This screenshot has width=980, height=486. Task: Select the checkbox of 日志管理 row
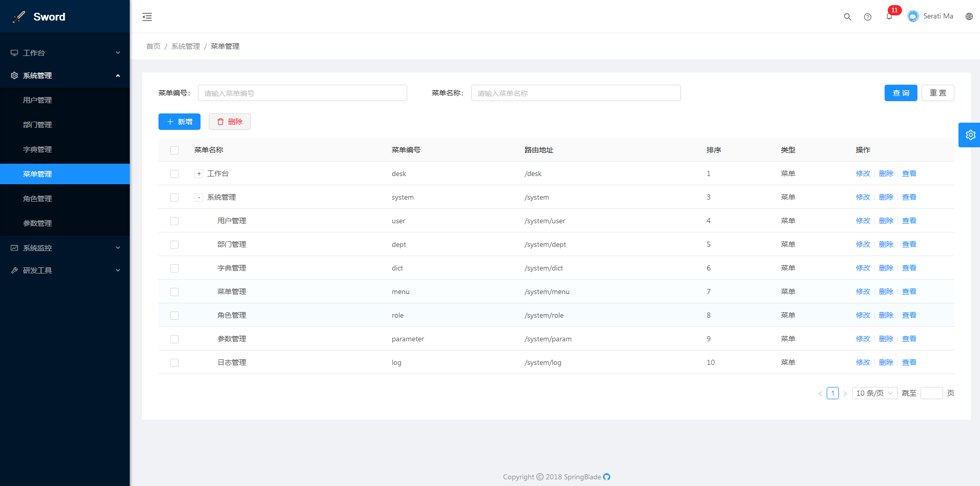(174, 362)
